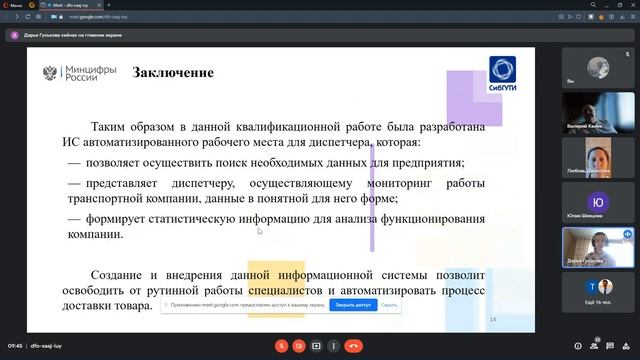This screenshot has width=640, height=360.
Task: Open the downloads icon in toolbar
Action: click(622, 17)
